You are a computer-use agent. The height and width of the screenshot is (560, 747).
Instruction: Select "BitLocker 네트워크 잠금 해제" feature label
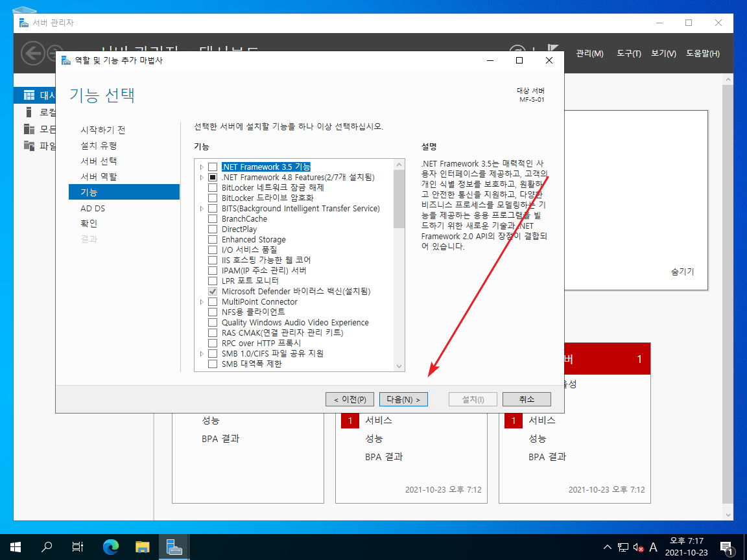pyautogui.click(x=272, y=187)
